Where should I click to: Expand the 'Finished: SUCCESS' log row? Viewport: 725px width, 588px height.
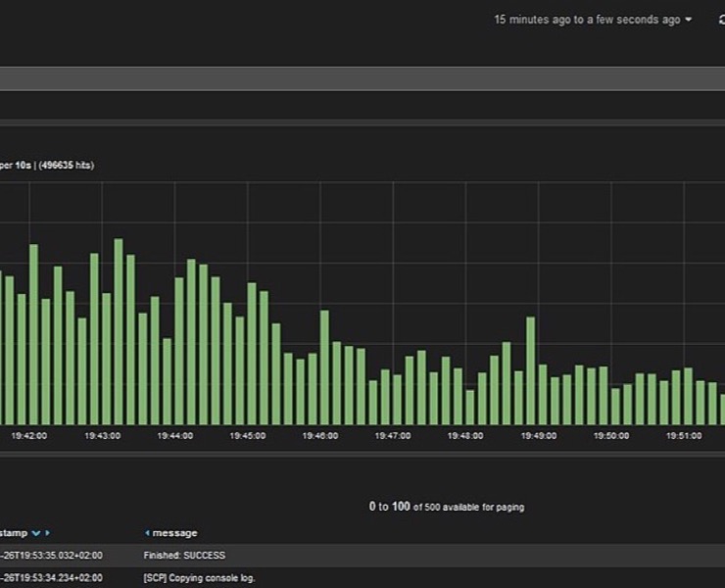click(x=362, y=555)
